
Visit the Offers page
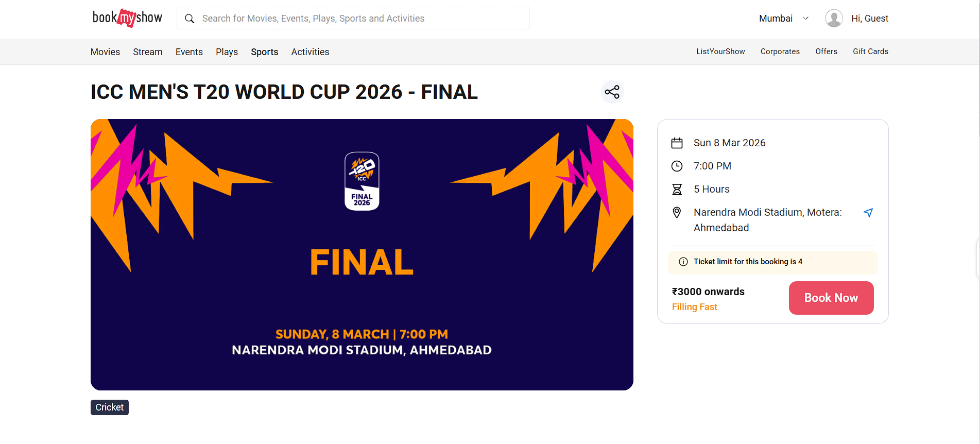pyautogui.click(x=826, y=52)
